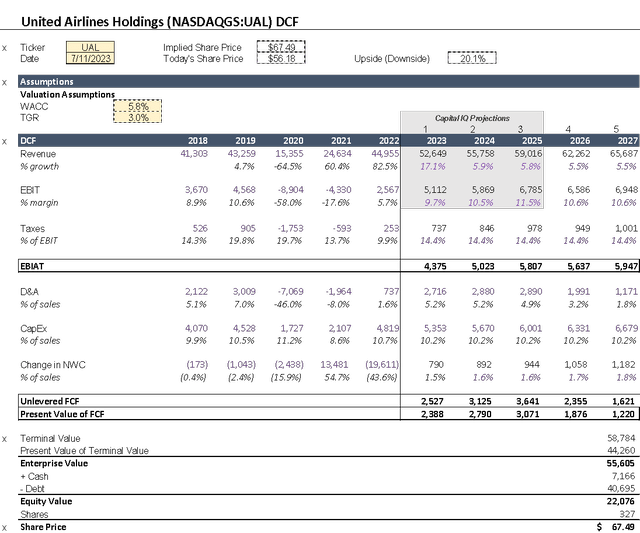Viewport: 640px width, 533px height.
Task: Select the 17.1% revenue growth cell
Action: click(433, 167)
